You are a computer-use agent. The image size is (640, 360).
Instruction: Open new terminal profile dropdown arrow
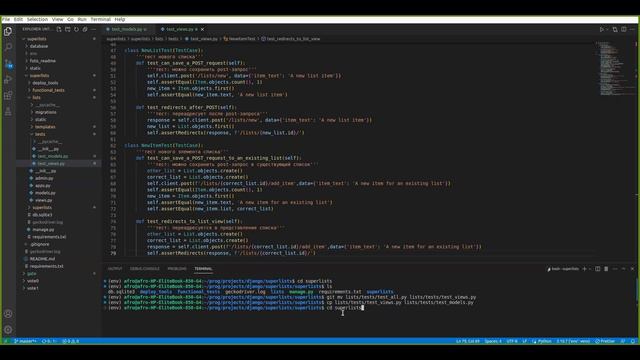590,269
